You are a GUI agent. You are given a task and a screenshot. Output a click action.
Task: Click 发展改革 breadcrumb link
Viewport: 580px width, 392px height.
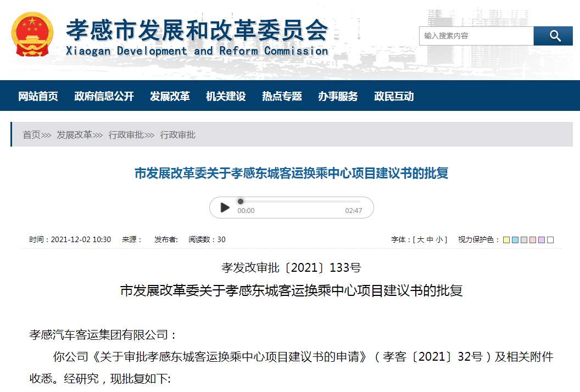pyautogui.click(x=74, y=135)
